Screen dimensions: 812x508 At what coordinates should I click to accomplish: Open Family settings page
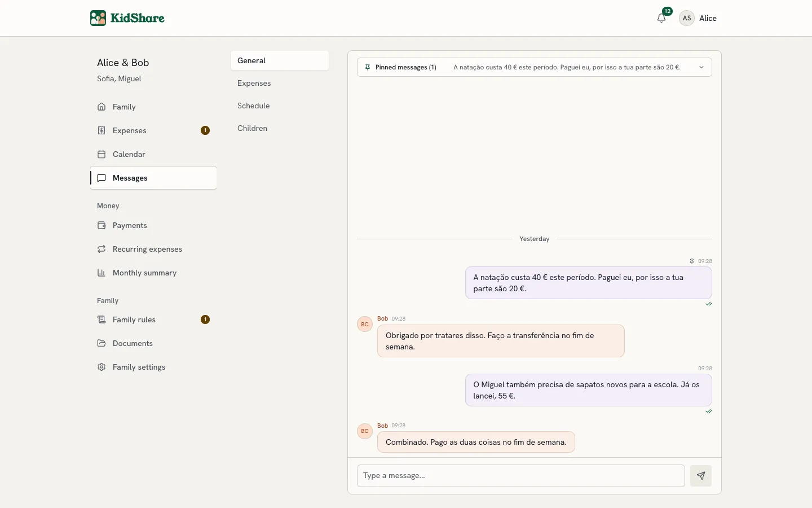[153, 367]
